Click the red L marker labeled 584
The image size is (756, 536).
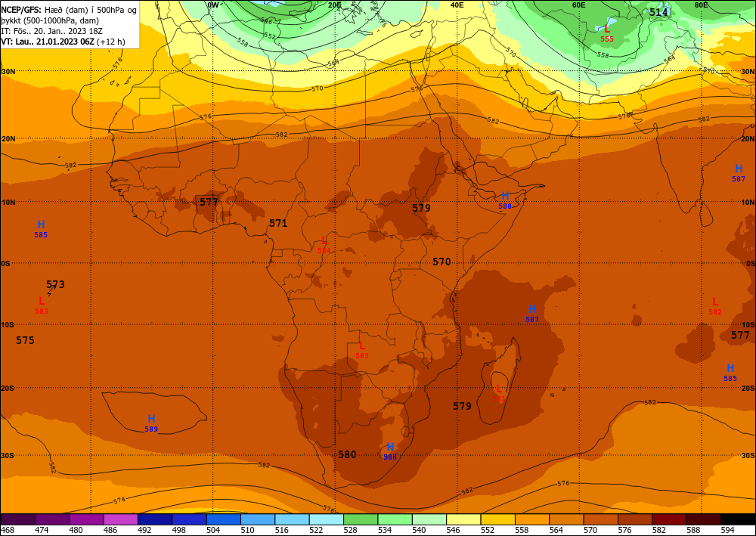[324, 244]
